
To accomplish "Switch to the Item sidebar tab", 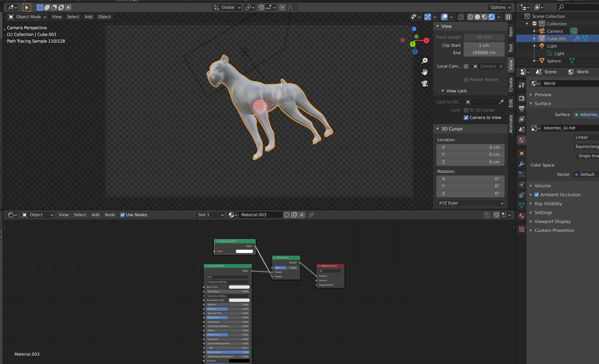I will click(511, 32).
